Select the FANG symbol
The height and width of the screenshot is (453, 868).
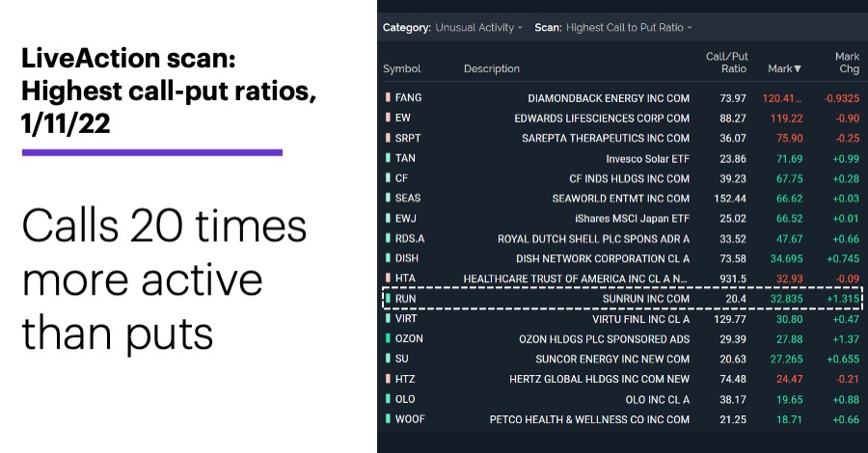click(x=409, y=97)
